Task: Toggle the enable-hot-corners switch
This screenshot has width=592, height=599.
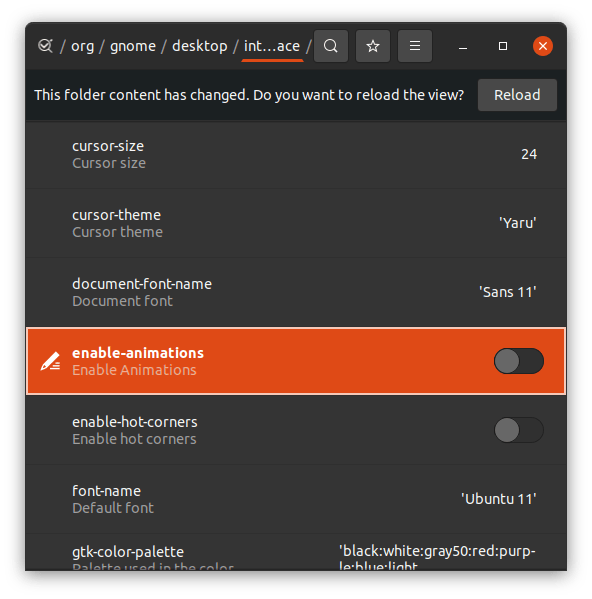Action: point(519,430)
